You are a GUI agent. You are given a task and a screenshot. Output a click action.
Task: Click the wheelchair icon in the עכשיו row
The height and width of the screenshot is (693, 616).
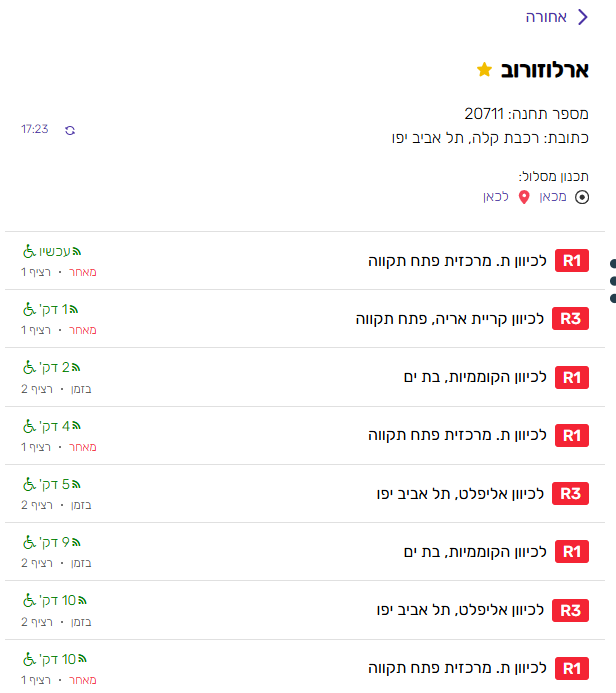pos(28,251)
